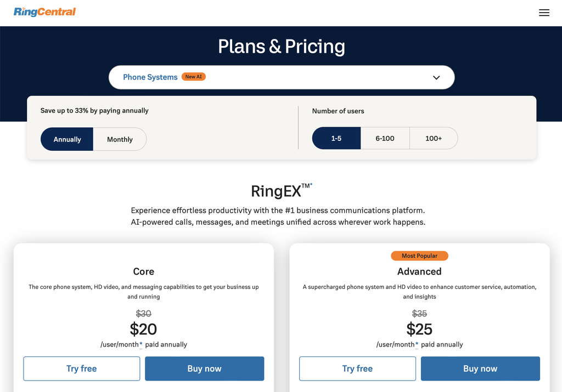Click the asterisk link under Advanced pricing
Viewport: 562px width, 392px height.
418,345
